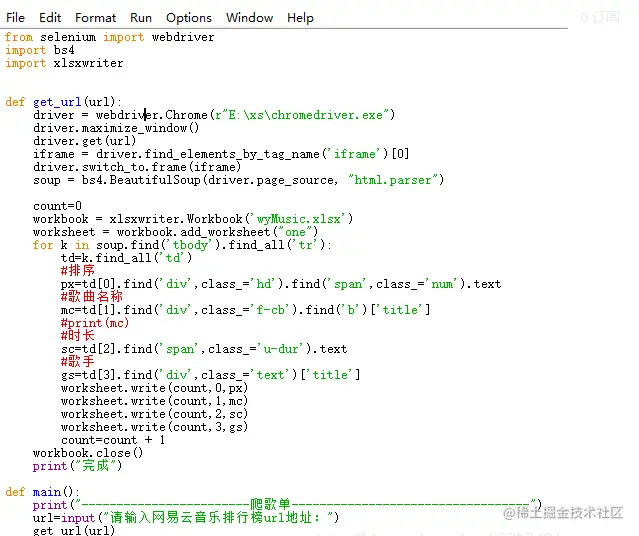Click the '#print(mc)' comment
639x536 pixels.
tap(95, 323)
